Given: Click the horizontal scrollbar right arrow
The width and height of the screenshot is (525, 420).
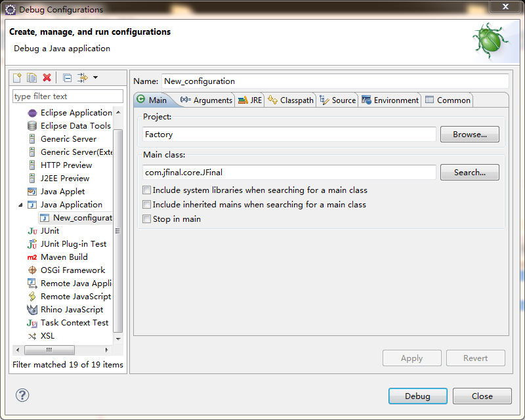Looking at the screenshot, I should (x=106, y=350).
